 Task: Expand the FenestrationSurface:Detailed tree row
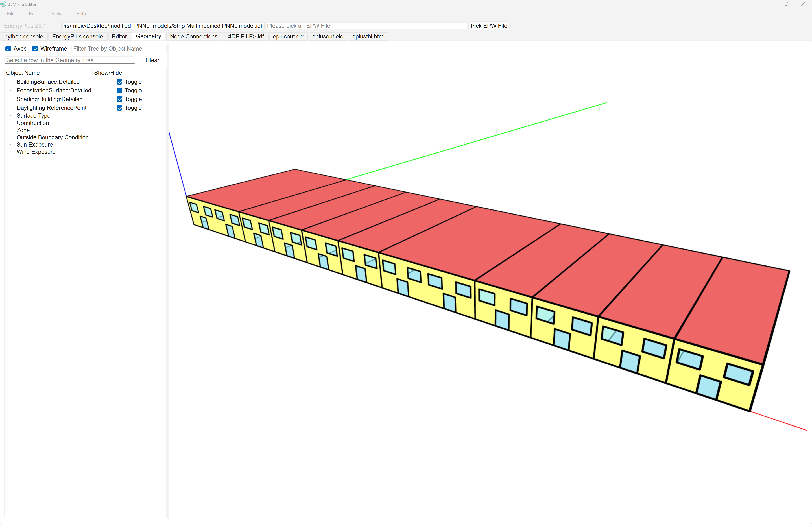click(x=10, y=91)
